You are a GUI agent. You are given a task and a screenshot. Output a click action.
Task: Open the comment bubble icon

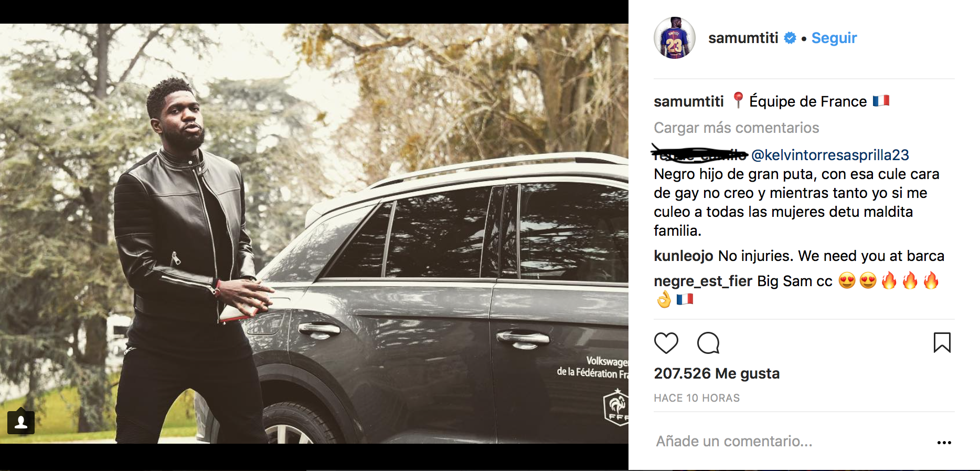tap(708, 343)
